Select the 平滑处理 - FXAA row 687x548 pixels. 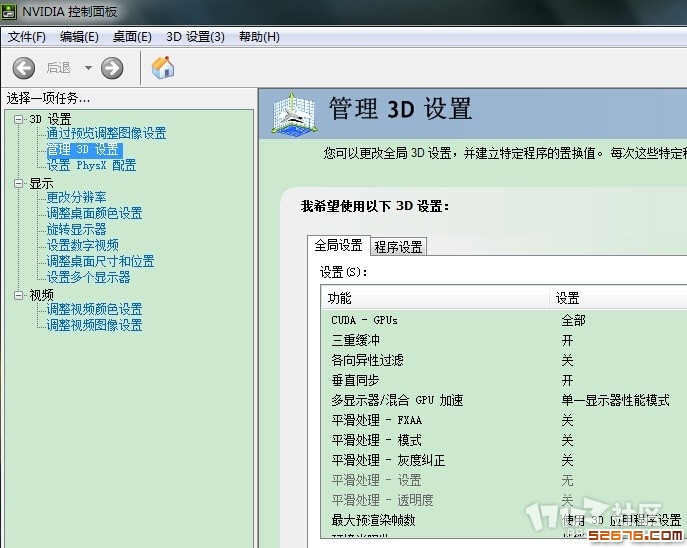coord(504,421)
